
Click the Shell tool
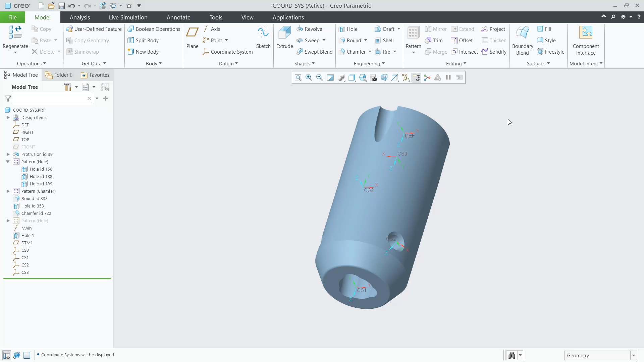(x=384, y=41)
